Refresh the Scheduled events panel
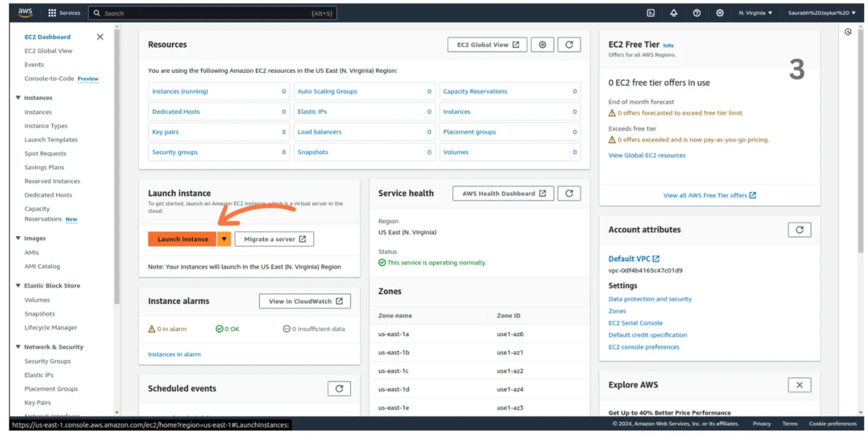 click(x=339, y=389)
